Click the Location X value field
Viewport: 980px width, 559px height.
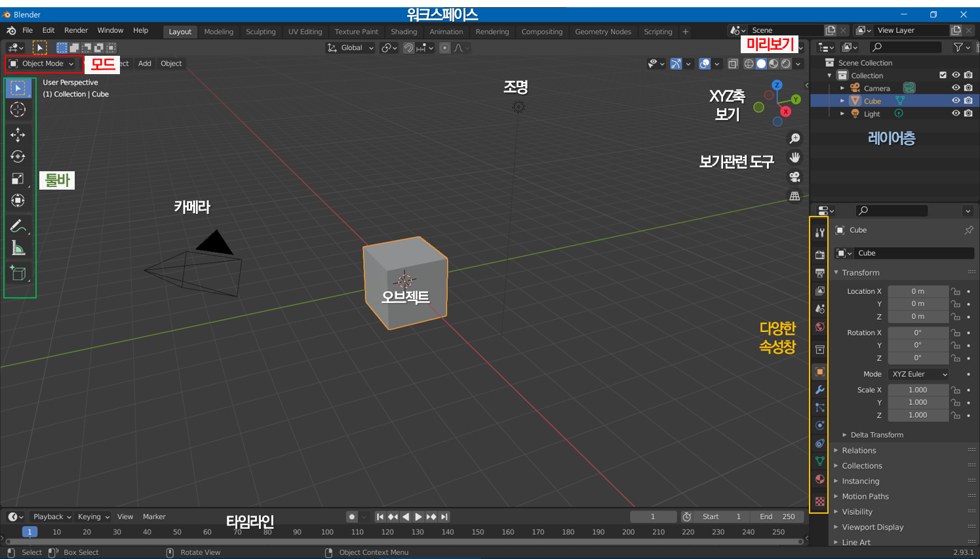[x=918, y=291]
